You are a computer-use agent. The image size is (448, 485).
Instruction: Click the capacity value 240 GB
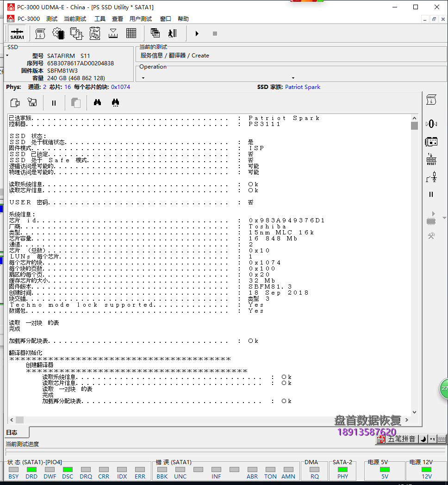[x=76, y=78]
